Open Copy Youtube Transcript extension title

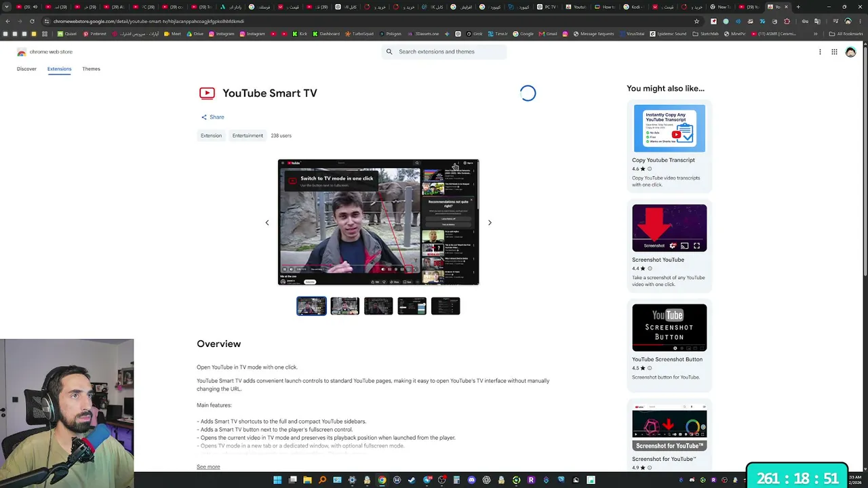[663, 160]
